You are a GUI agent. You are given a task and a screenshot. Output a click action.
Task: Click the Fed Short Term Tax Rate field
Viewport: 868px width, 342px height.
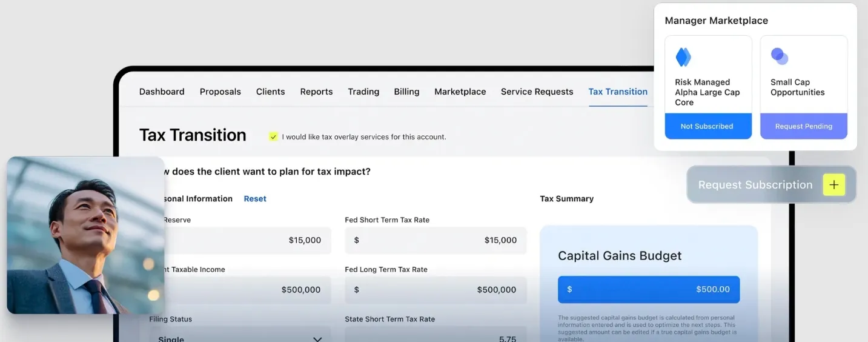coord(436,240)
